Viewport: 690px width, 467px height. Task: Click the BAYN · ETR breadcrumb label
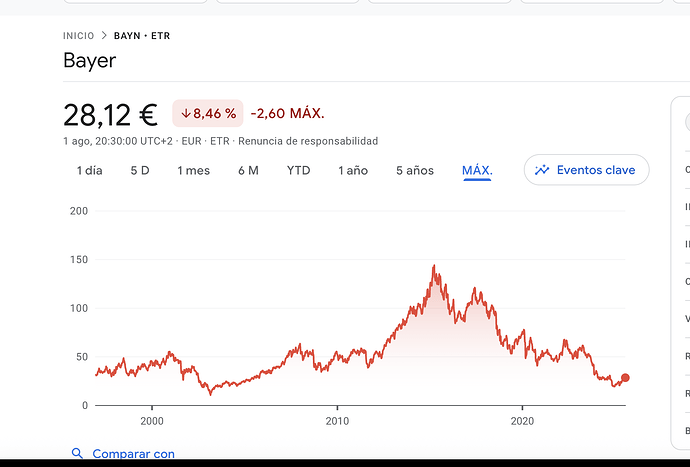[142, 36]
